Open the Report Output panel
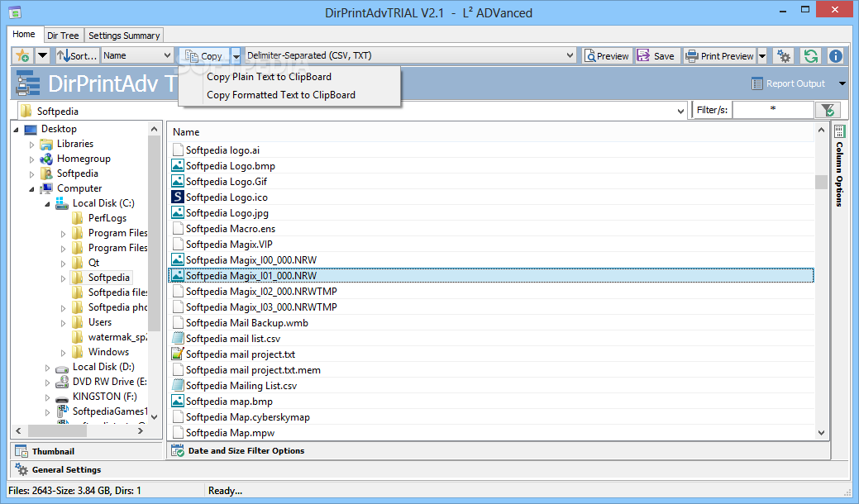Screen dimensions: 859x504 coord(789,83)
